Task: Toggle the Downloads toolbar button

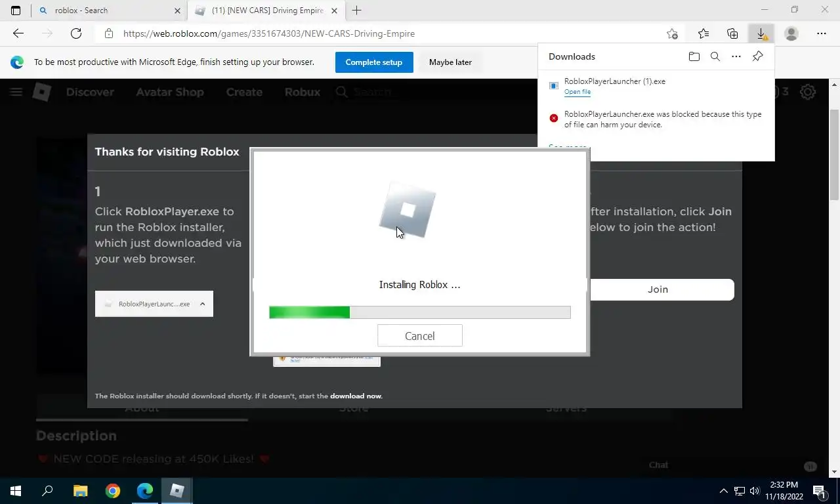Action: [x=761, y=33]
